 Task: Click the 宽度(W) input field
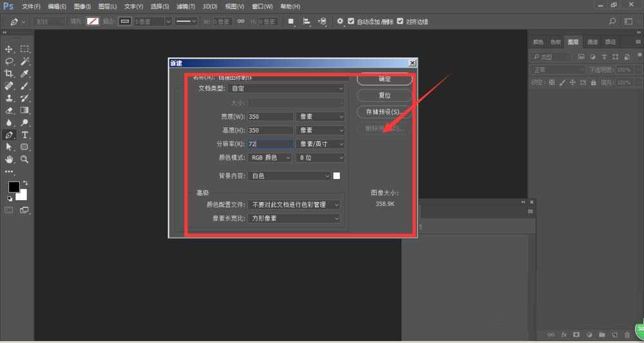tap(270, 116)
